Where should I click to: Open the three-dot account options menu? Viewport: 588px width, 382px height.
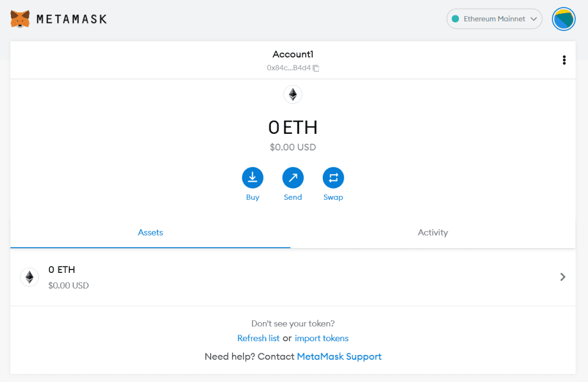point(564,60)
